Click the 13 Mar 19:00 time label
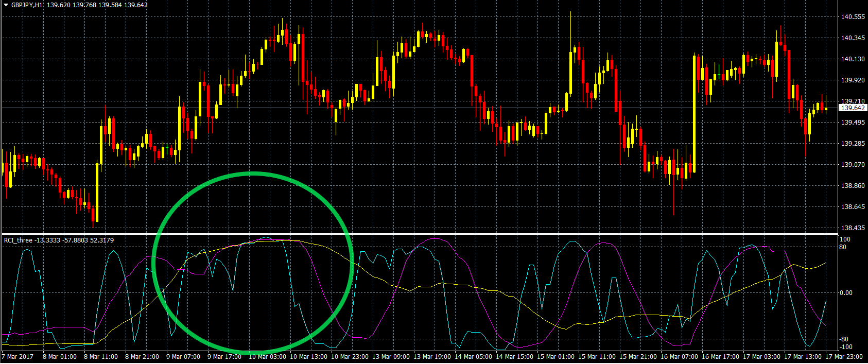The image size is (868, 364). pyautogui.click(x=432, y=357)
